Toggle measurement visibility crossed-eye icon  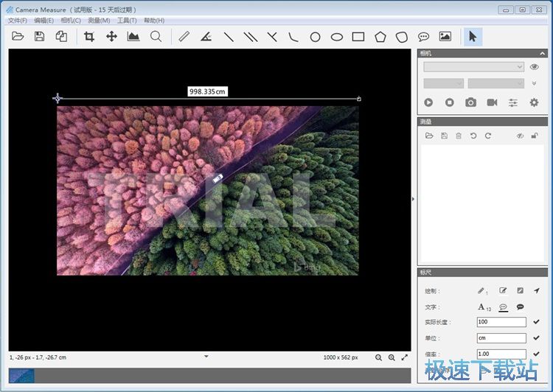click(520, 136)
